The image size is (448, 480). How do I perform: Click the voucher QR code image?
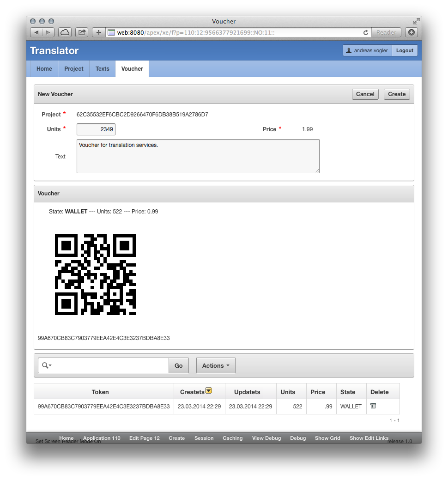(95, 274)
